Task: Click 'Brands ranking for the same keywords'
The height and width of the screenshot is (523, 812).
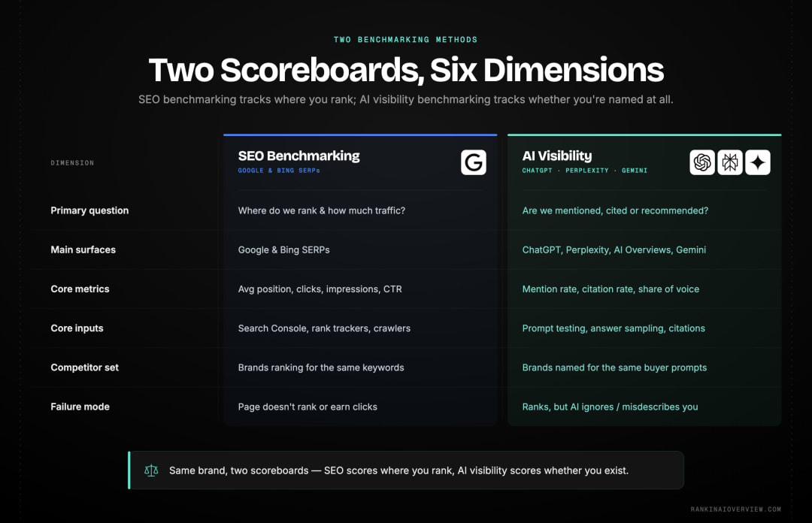Action: click(321, 367)
